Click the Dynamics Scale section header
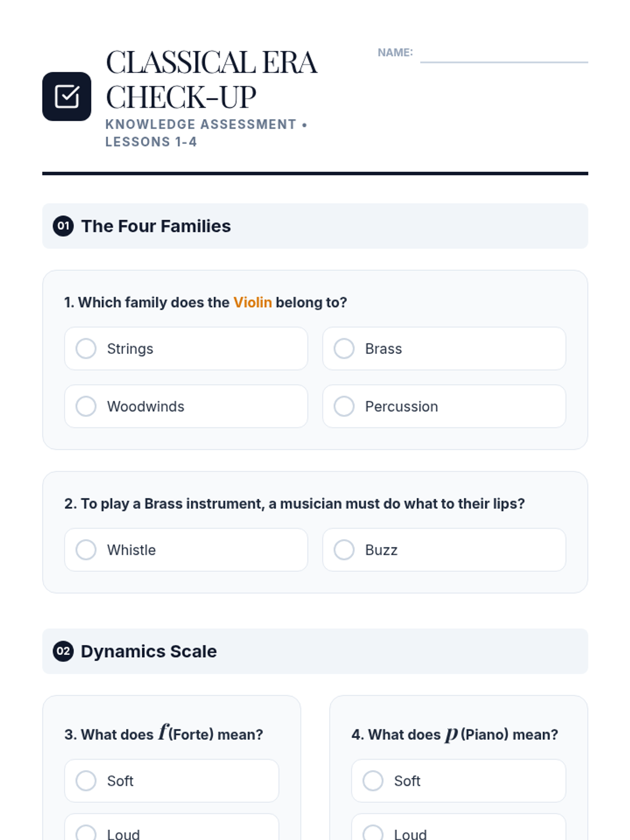630x840 pixels. 149,651
